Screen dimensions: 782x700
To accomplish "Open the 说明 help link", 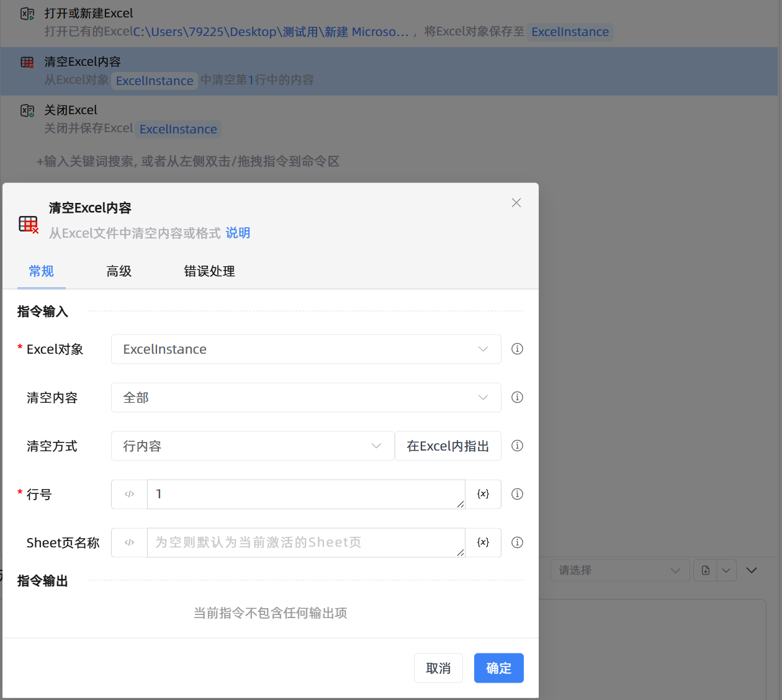I will (x=238, y=233).
